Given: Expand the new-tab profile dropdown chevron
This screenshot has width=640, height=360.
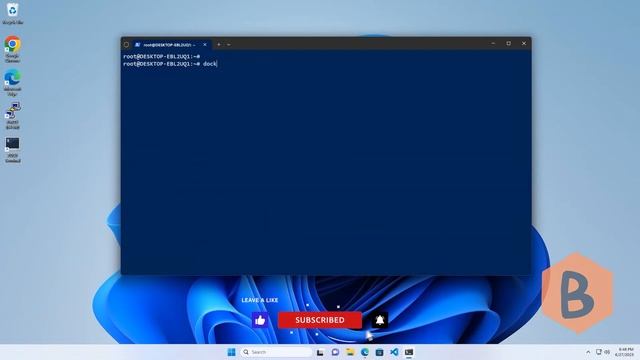Looking at the screenshot, I should pyautogui.click(x=229, y=44).
